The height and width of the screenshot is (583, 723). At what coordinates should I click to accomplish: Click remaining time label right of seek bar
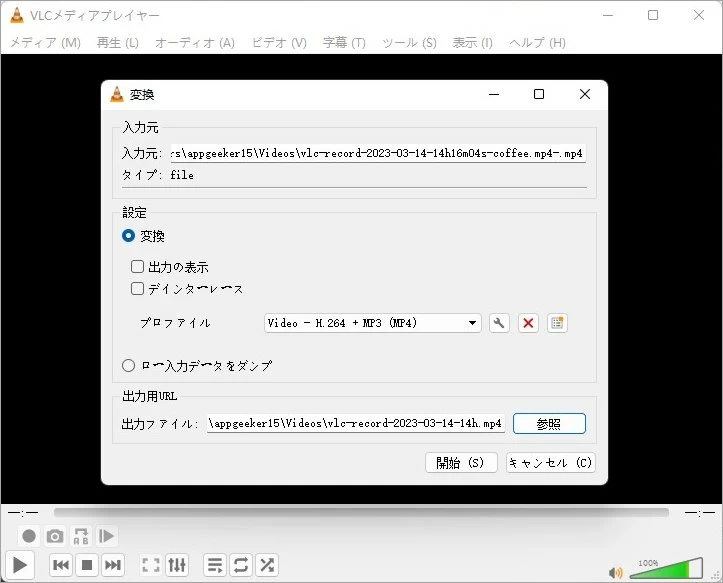coord(699,512)
